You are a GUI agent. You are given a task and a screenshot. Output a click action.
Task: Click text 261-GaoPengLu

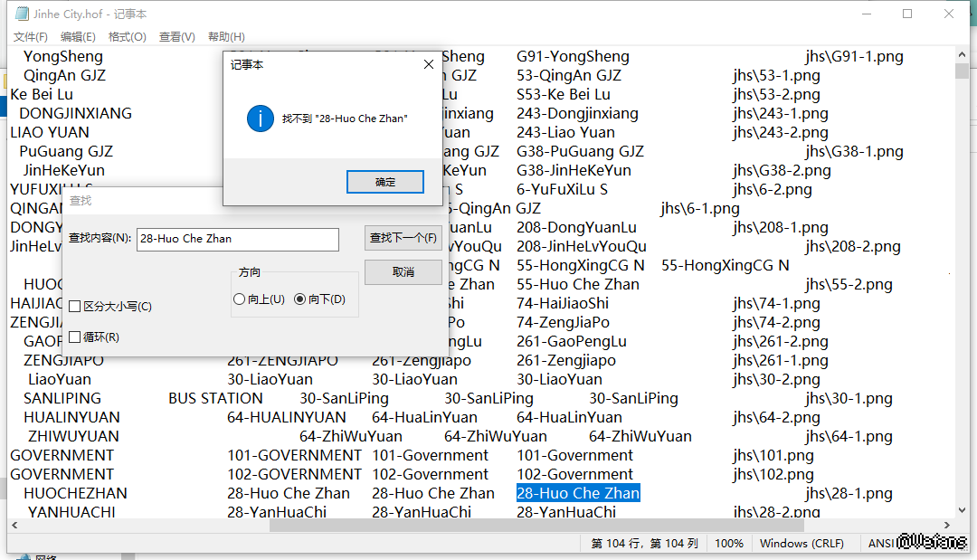point(572,341)
